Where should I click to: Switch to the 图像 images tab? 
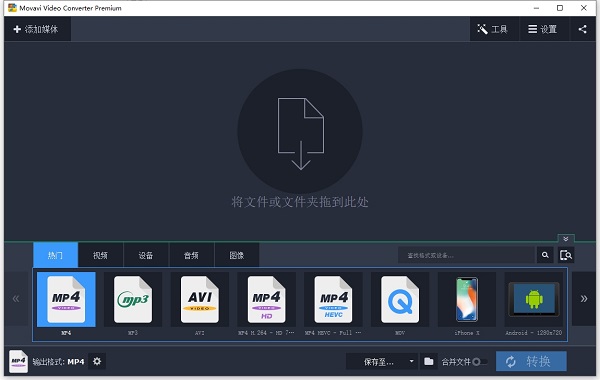(236, 255)
